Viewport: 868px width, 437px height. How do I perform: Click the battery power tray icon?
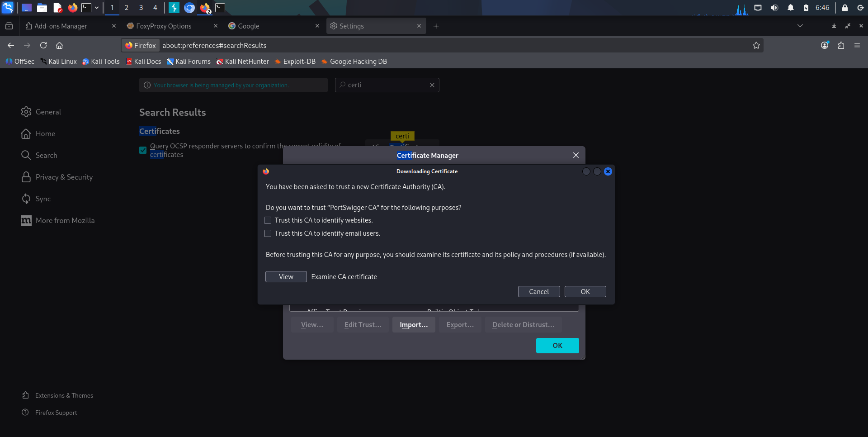[806, 8]
